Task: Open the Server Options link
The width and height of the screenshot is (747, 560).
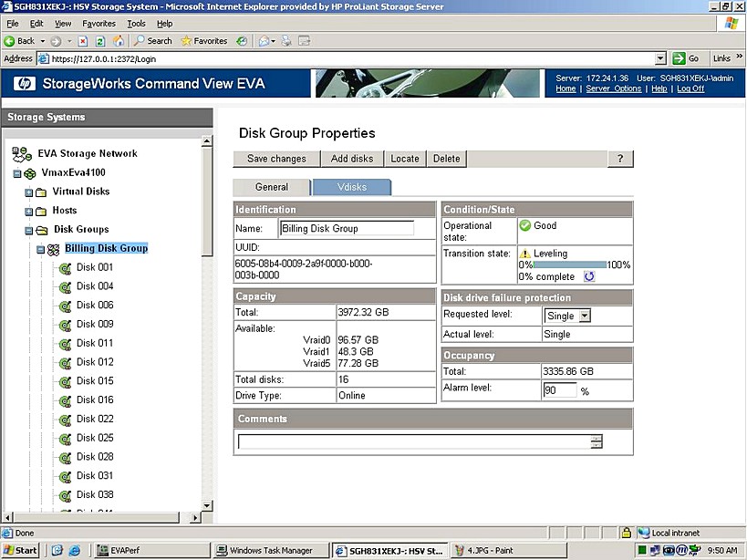Action: [x=614, y=88]
